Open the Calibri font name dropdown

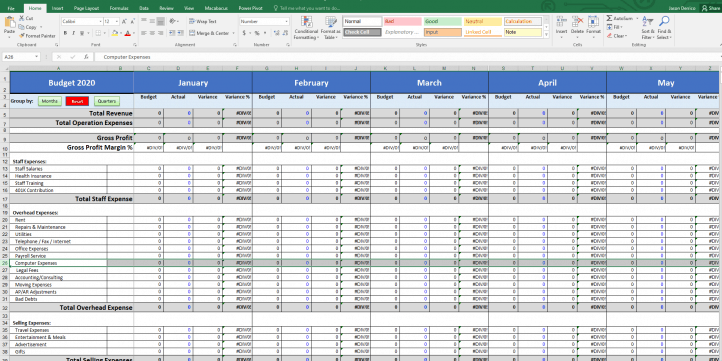point(100,22)
